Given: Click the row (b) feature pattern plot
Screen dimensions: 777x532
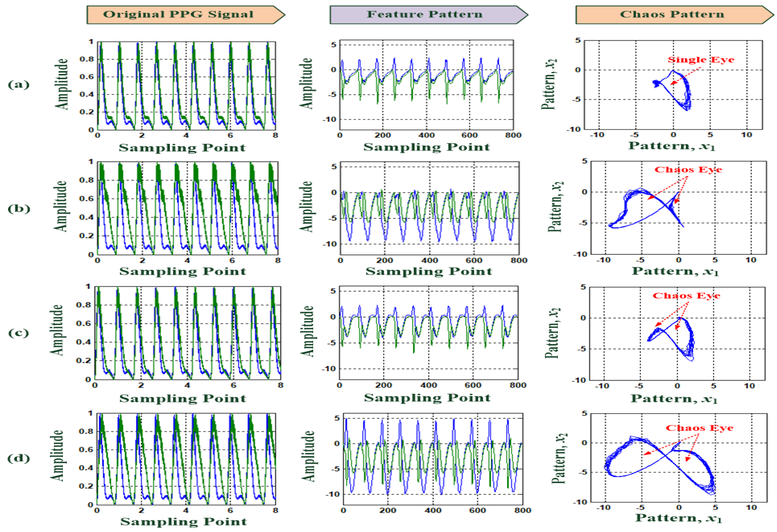Looking at the screenshot, I should click(430, 208).
